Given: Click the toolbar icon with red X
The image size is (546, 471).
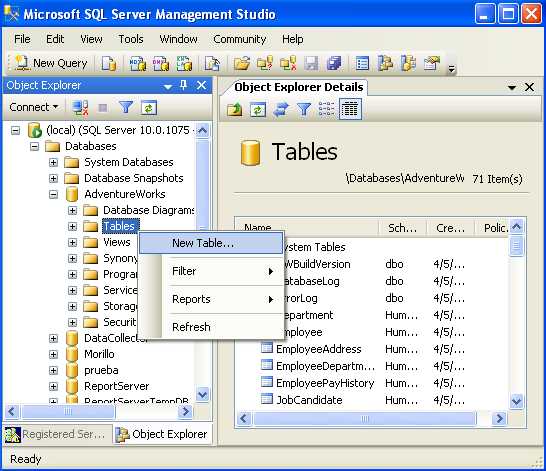Looking at the screenshot, I should 288,63.
